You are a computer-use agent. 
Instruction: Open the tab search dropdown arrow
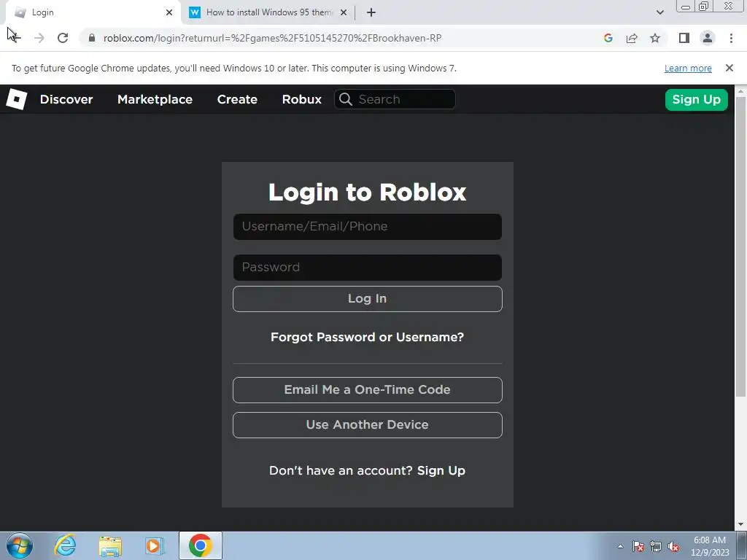pos(659,12)
